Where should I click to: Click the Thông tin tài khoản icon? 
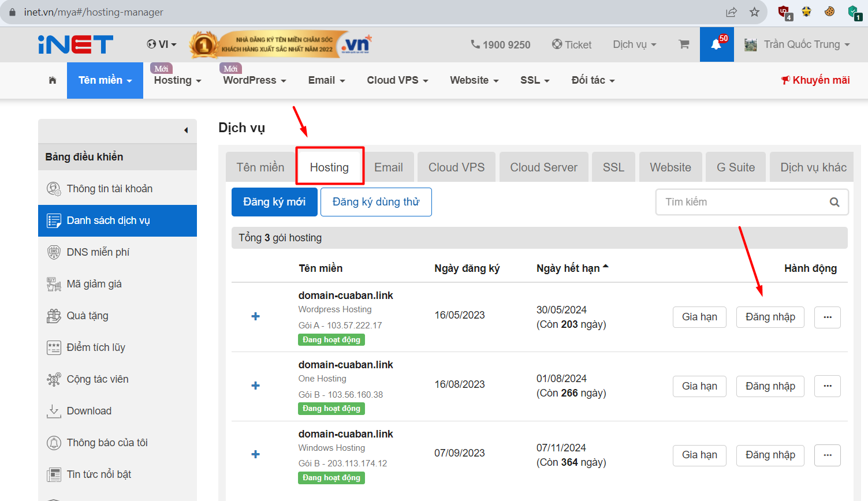(54, 189)
